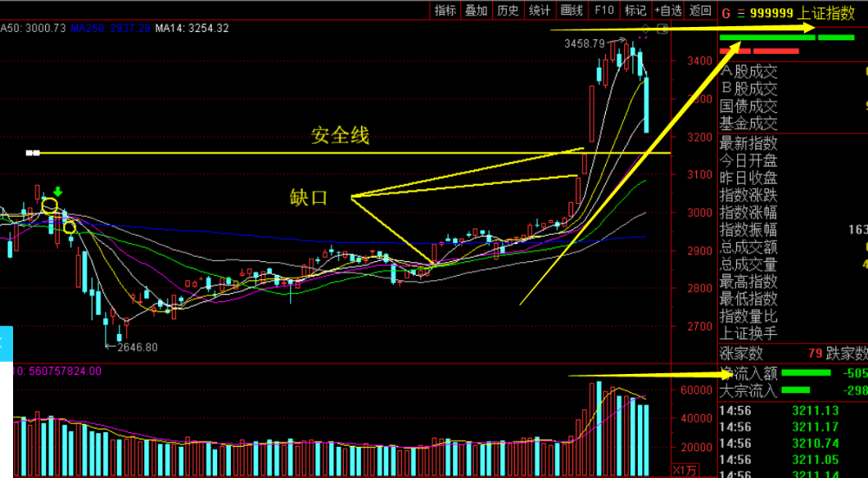This screenshot has height=478, width=868.
Task: Open the 统计 statistics tool
Action: 539,10
